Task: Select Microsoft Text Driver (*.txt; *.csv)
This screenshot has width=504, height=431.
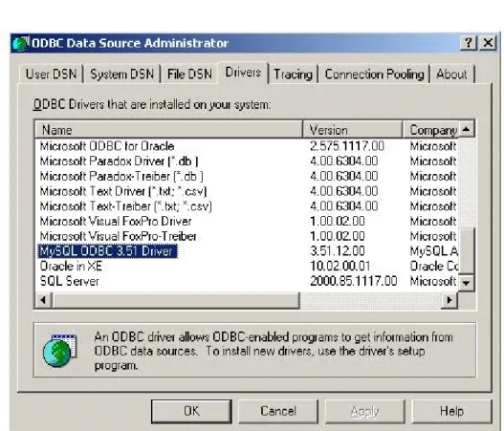Action: pyautogui.click(x=123, y=191)
